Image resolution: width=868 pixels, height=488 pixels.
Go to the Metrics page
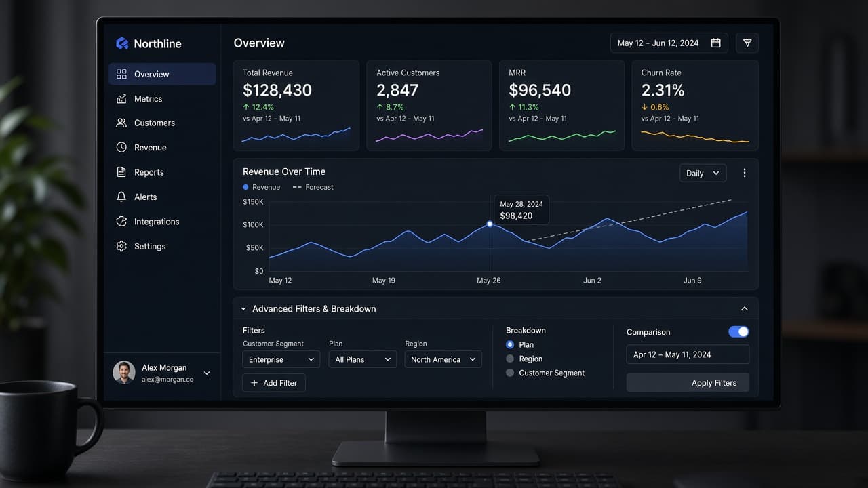pyautogui.click(x=162, y=99)
